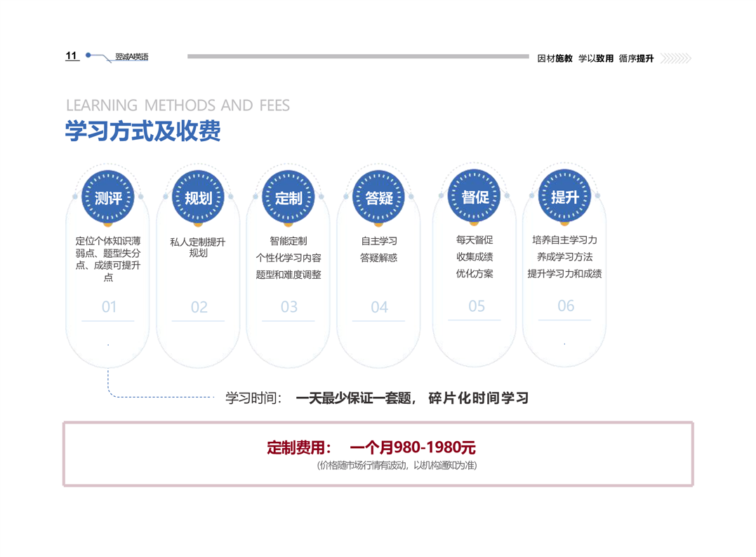
Task: Click the step number 05
Action: pyautogui.click(x=476, y=306)
